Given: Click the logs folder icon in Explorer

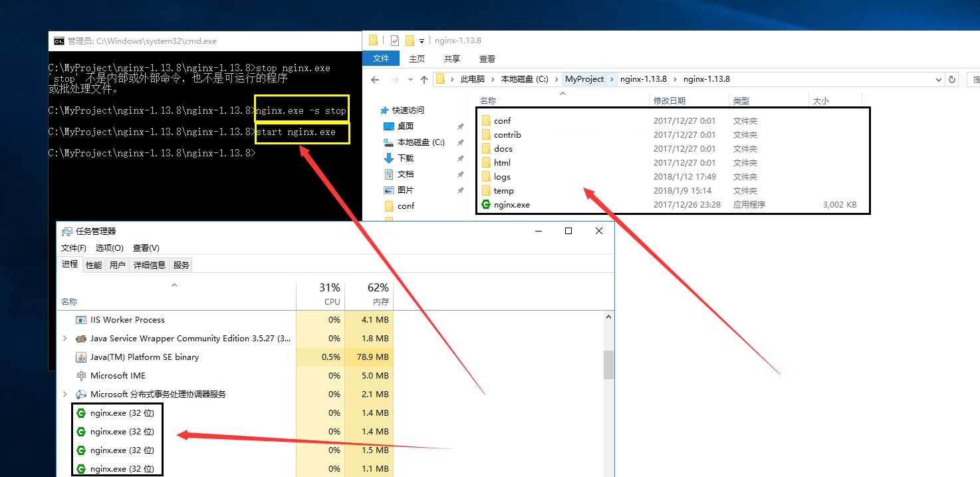Looking at the screenshot, I should [486, 177].
